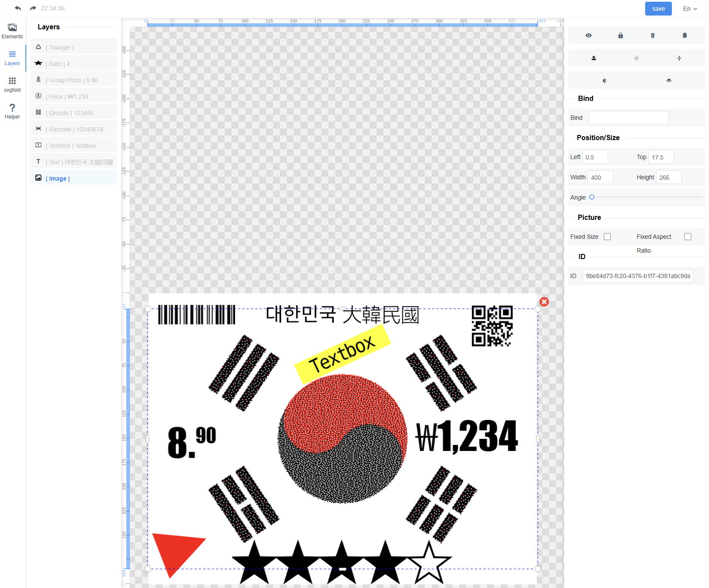The image size is (709, 588).
Task: Open the Helper panel
Action: [x=13, y=111]
